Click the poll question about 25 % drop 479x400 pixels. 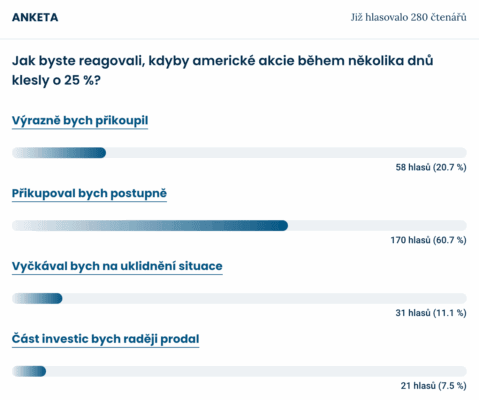tap(223, 70)
